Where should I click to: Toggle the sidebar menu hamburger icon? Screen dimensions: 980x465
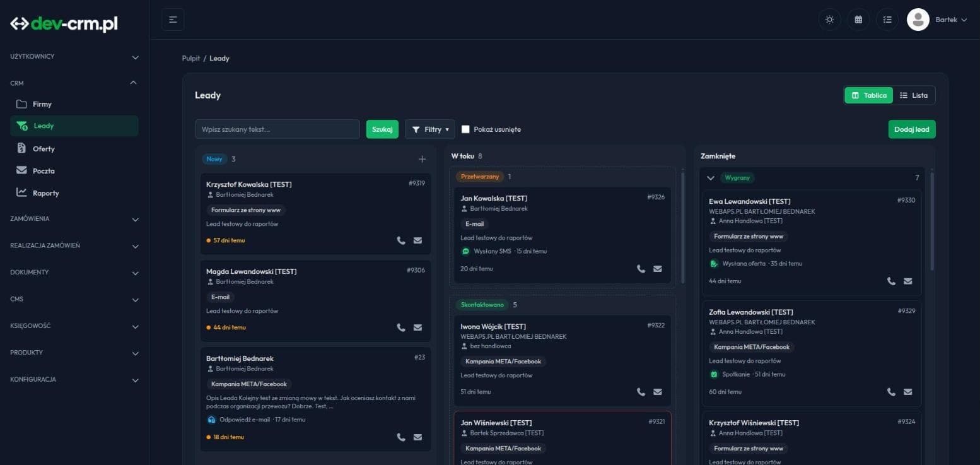(x=173, y=20)
